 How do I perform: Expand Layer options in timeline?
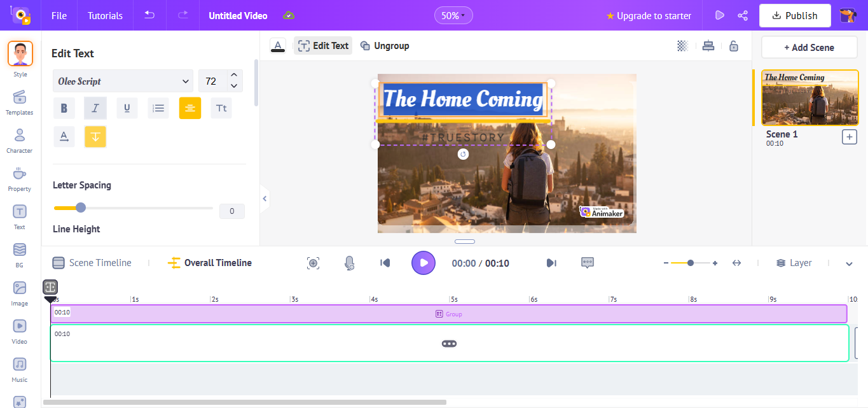click(x=794, y=263)
